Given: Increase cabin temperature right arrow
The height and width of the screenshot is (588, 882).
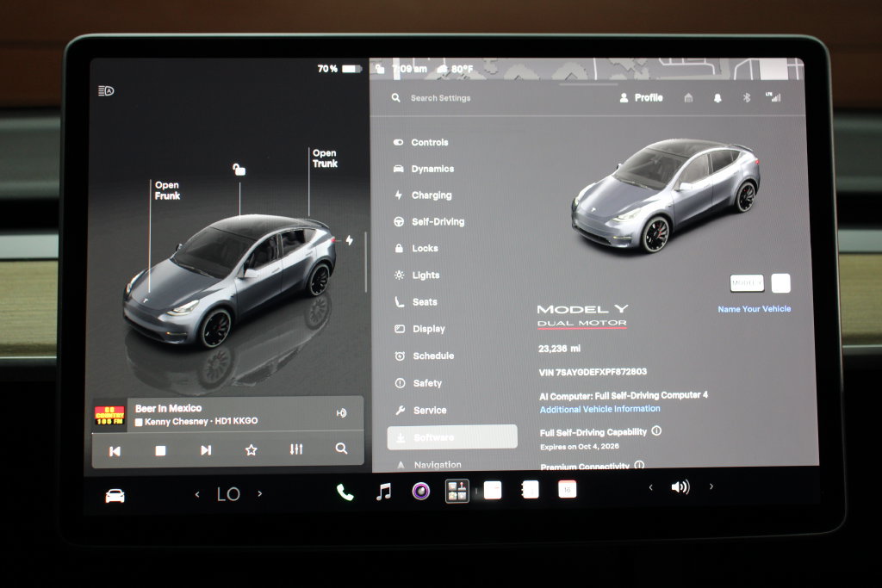Looking at the screenshot, I should click(x=260, y=493).
